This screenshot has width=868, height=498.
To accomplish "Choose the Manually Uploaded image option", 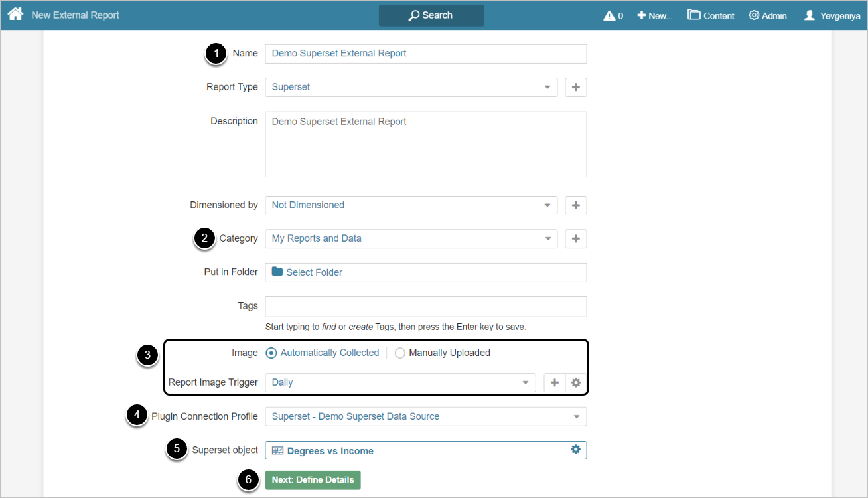I will (x=400, y=353).
